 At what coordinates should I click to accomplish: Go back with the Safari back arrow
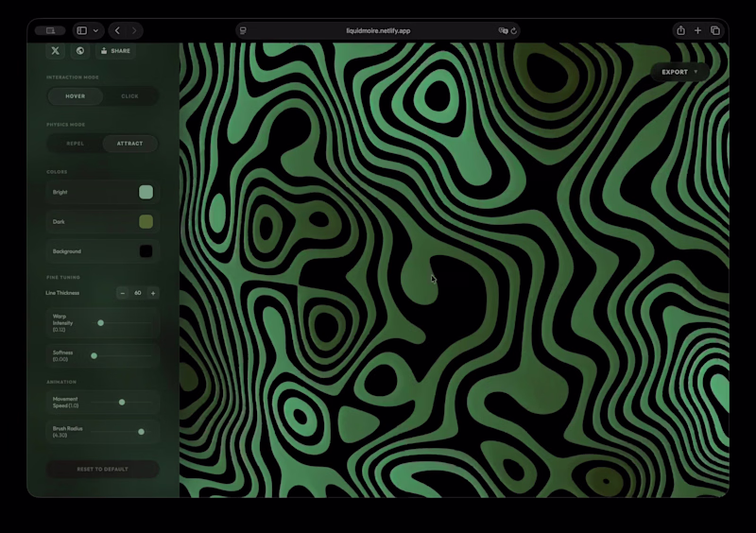117,30
